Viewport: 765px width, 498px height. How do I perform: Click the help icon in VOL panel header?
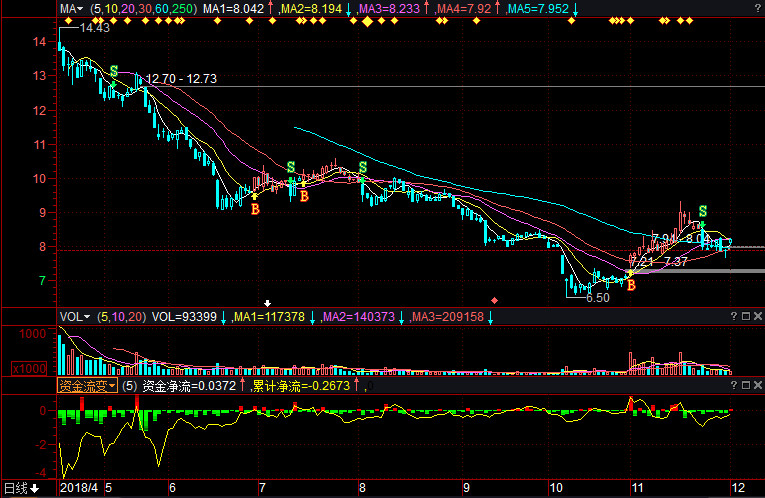(x=734, y=316)
